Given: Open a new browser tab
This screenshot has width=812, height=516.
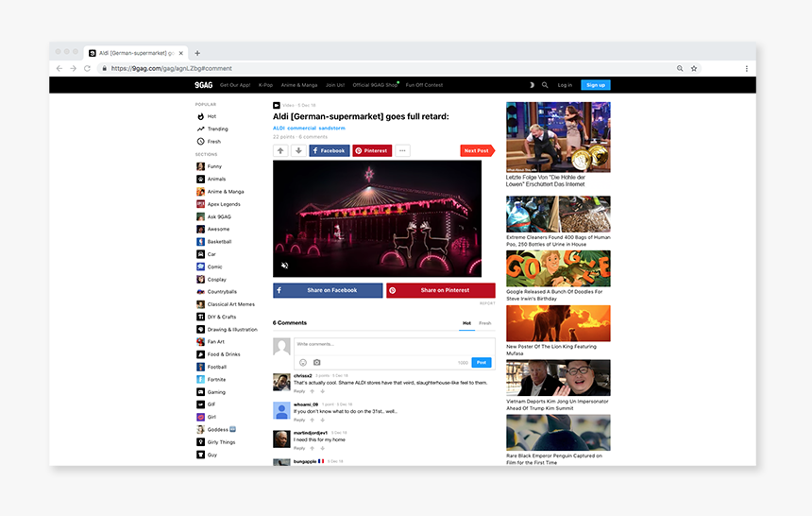Looking at the screenshot, I should pyautogui.click(x=197, y=53).
